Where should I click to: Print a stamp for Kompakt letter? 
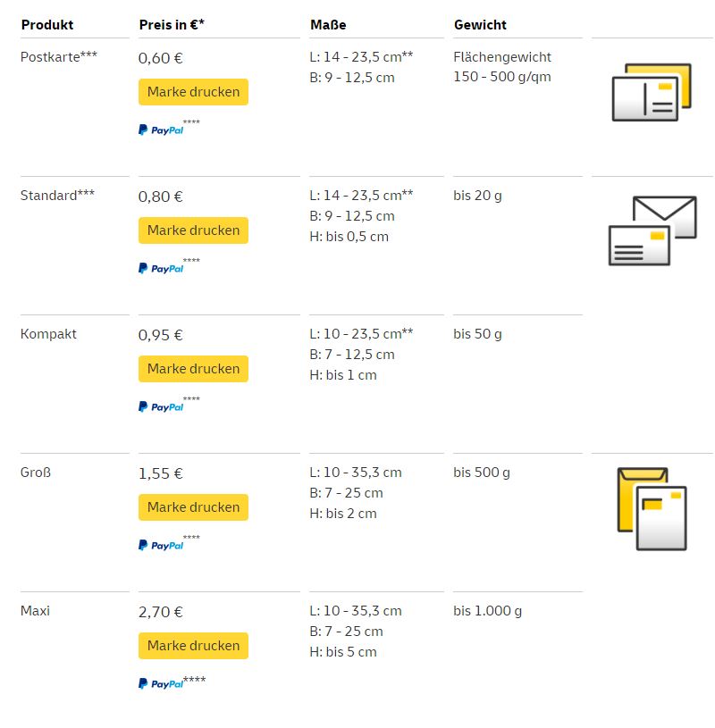193,369
